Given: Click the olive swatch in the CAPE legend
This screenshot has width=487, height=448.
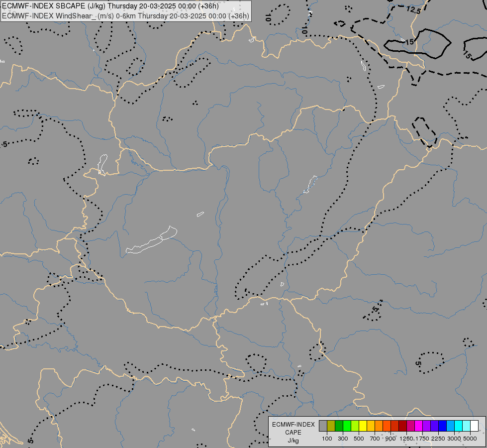Looking at the screenshot, I should tap(331, 426).
